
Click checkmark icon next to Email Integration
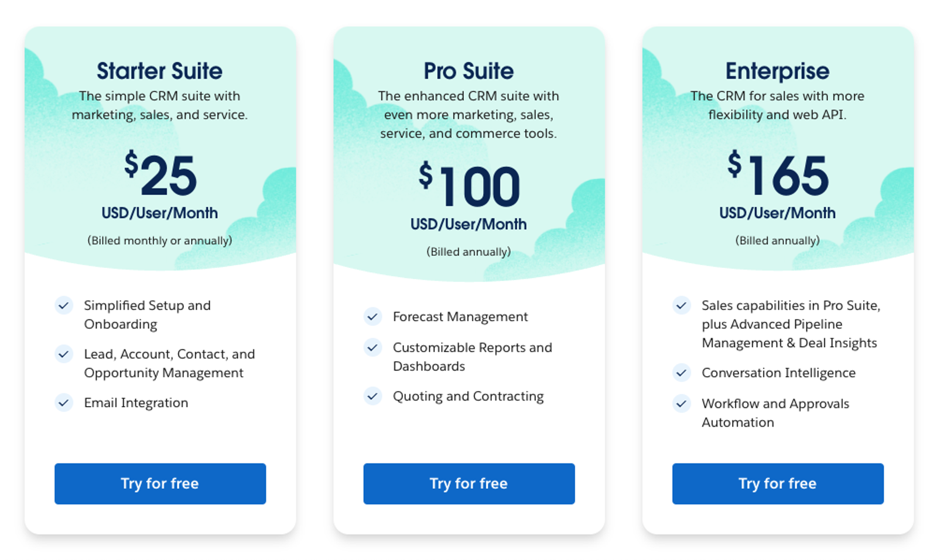[64, 403]
